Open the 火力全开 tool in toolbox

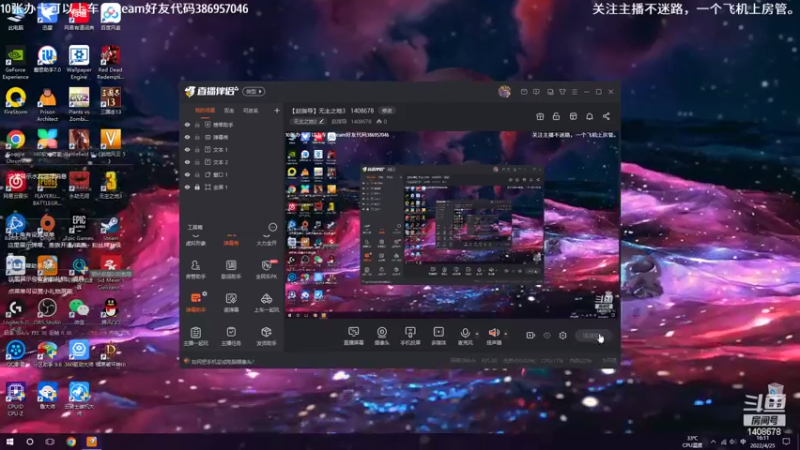click(266, 239)
